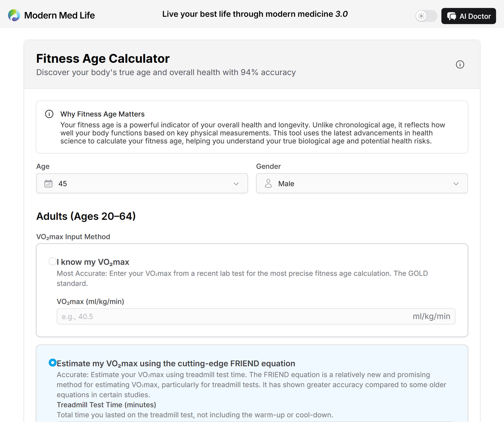Select the FRIEND equation radio option
Viewport: 504px width, 422px height.
point(52,363)
